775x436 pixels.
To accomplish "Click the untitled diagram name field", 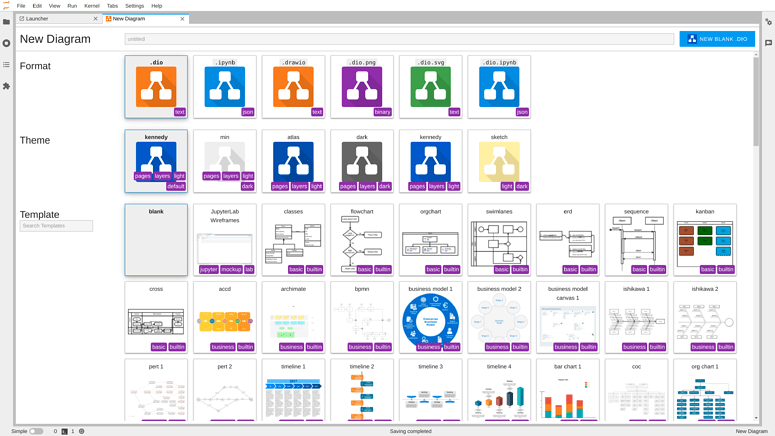I will point(399,39).
